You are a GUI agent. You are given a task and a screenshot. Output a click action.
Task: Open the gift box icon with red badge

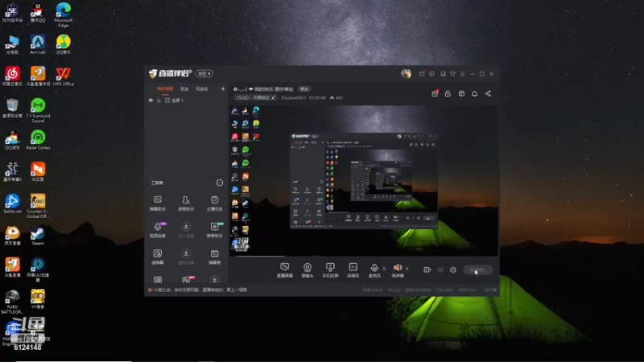pos(435,93)
